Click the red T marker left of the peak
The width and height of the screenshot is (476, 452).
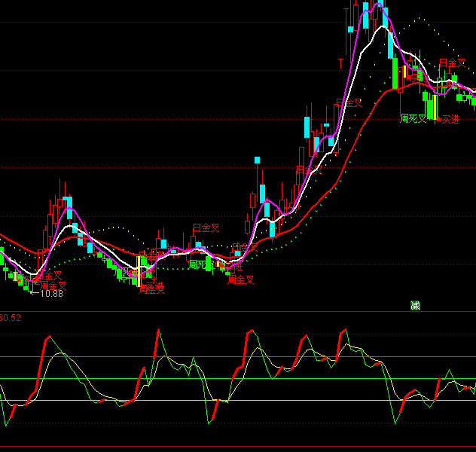340,62
